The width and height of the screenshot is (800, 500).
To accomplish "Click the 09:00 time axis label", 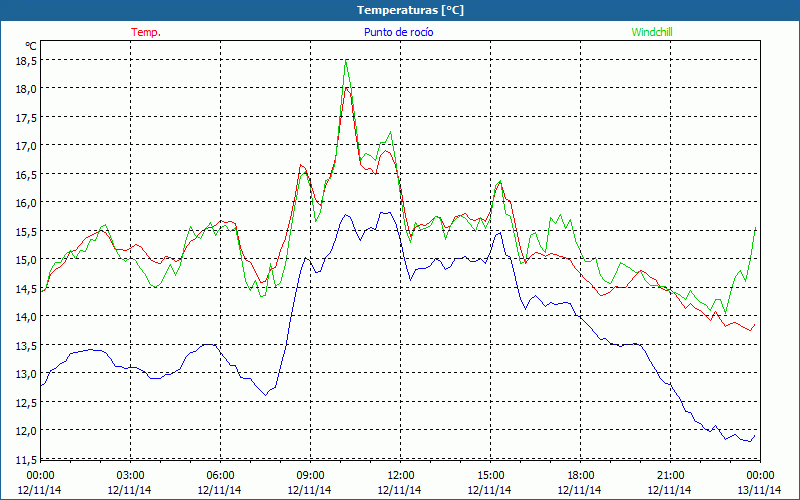I will pos(310,476).
